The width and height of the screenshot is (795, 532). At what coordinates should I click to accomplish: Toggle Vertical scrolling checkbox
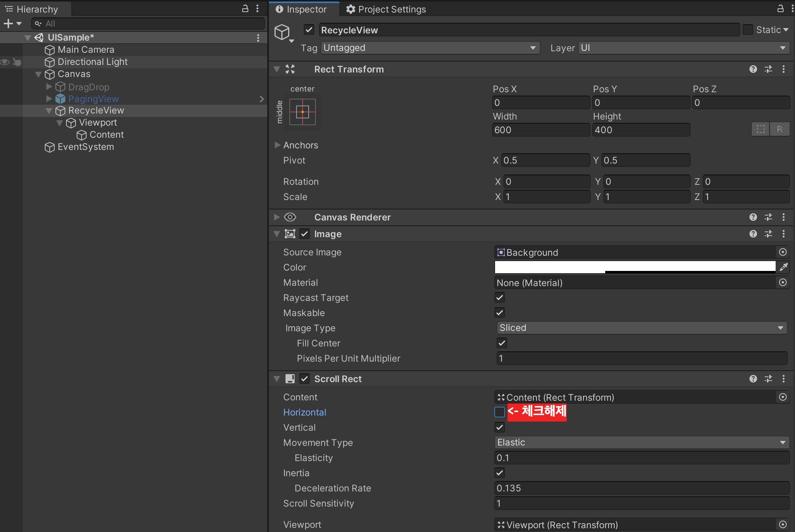click(x=500, y=427)
